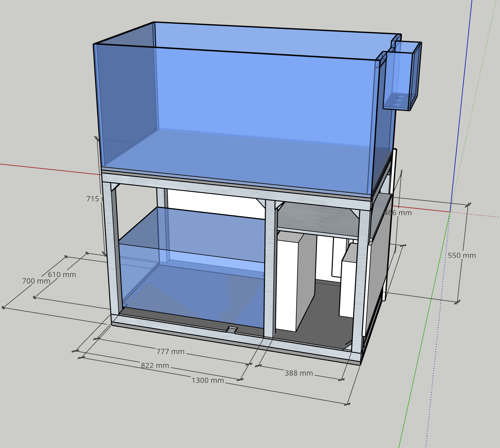The width and height of the screenshot is (500, 448).
Task: Click the 550 mm height dimension
Action: click(x=462, y=256)
